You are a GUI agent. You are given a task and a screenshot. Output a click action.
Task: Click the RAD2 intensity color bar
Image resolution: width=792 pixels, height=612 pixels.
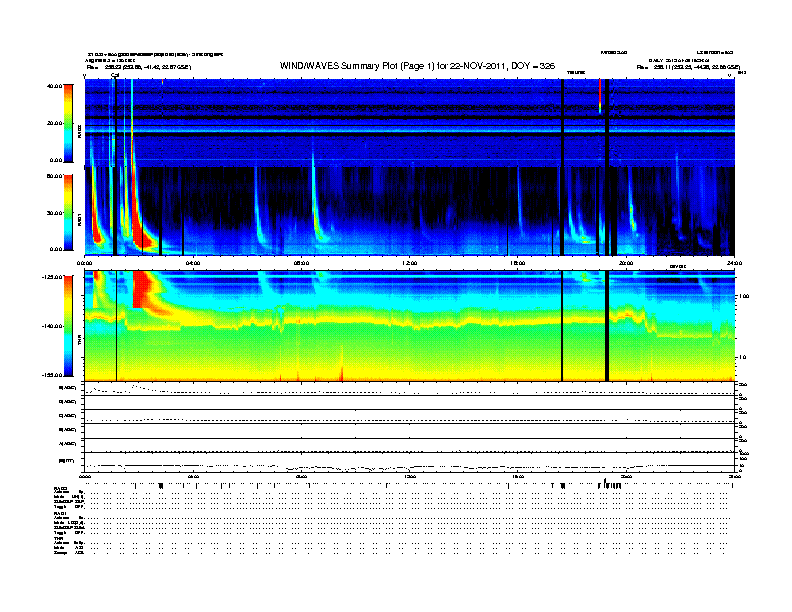click(68, 123)
